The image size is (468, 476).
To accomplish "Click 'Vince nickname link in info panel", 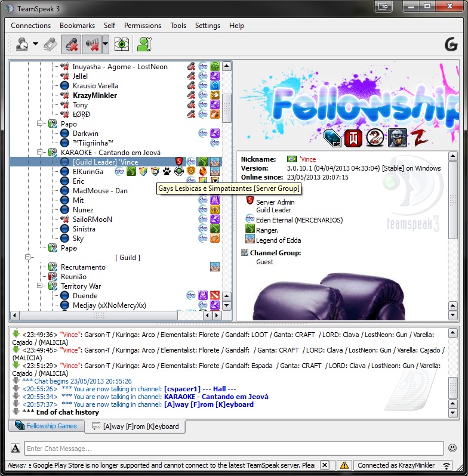I will coord(307,159).
